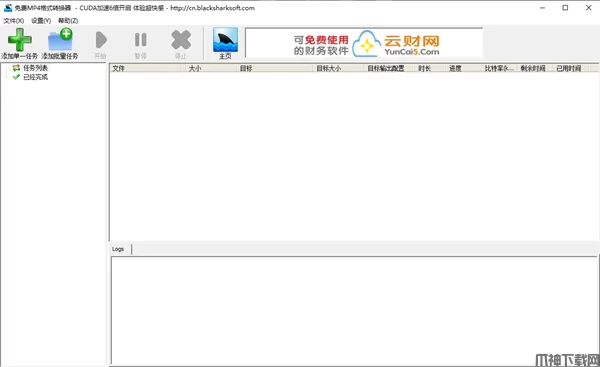600x367 pixels.
Task: Click the 时长 column header
Action: point(431,69)
